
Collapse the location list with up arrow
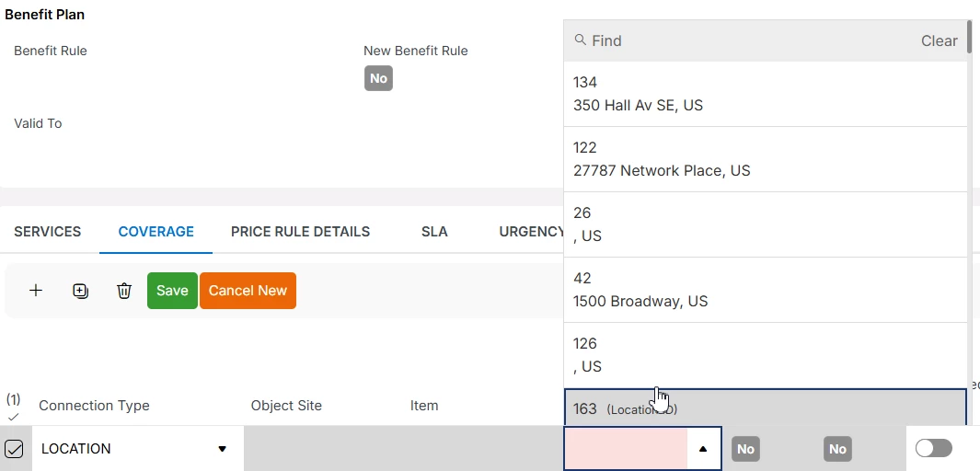[703, 449]
